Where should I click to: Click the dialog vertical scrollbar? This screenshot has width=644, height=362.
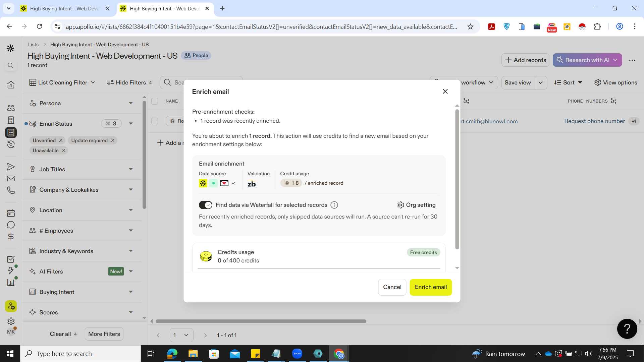(457, 179)
